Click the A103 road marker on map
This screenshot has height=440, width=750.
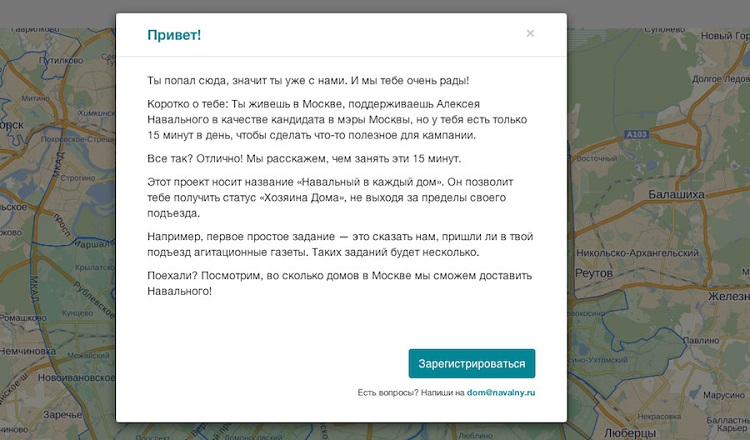tap(637, 134)
